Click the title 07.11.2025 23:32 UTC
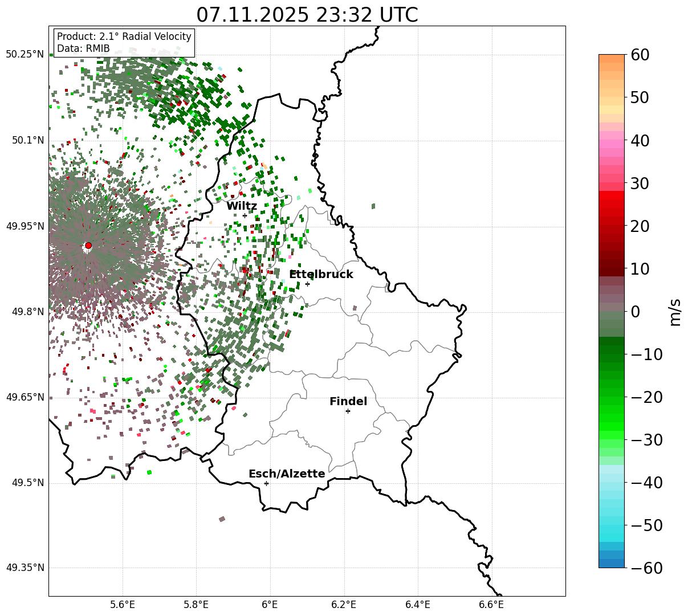 307,14
